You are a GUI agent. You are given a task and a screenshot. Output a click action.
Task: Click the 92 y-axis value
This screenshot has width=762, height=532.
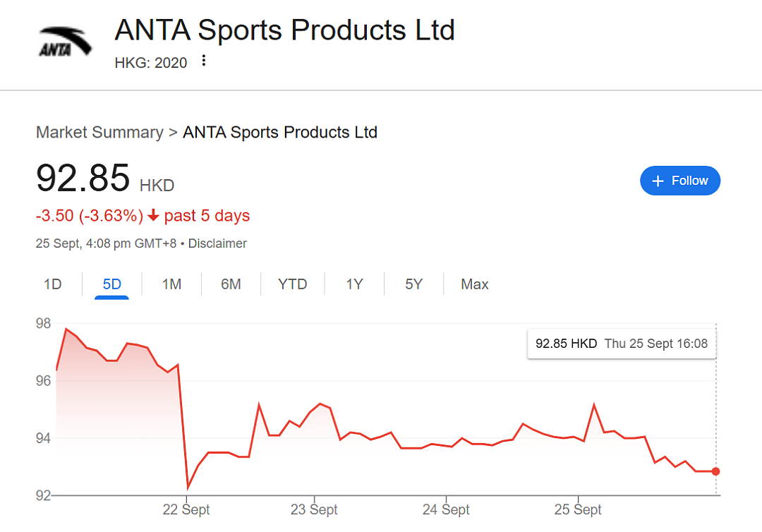pos(43,495)
